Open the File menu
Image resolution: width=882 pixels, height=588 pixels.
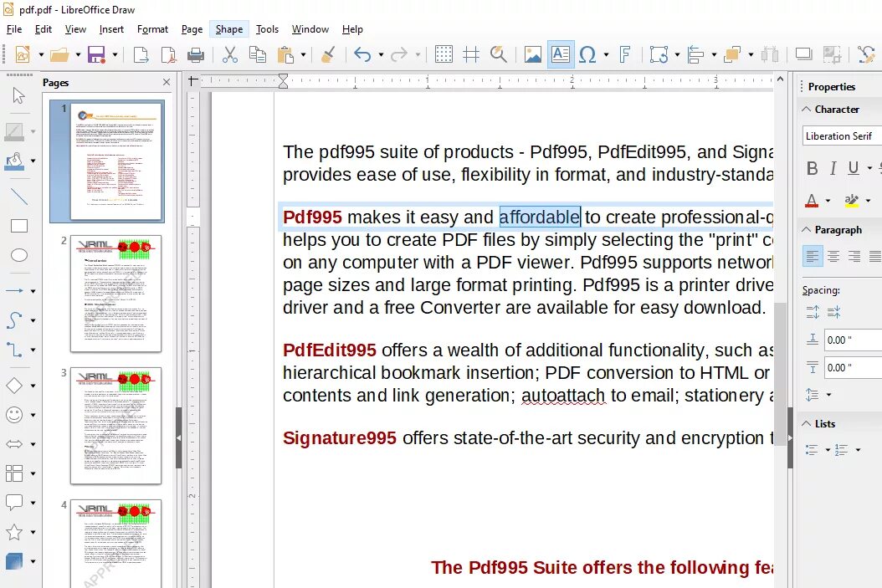[x=14, y=29]
